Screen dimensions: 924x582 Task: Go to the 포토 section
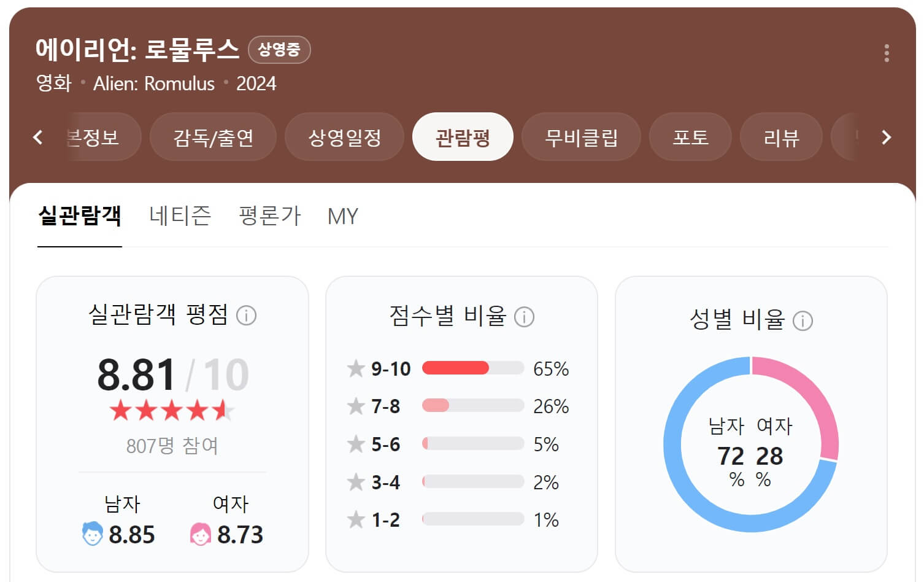[x=690, y=137]
